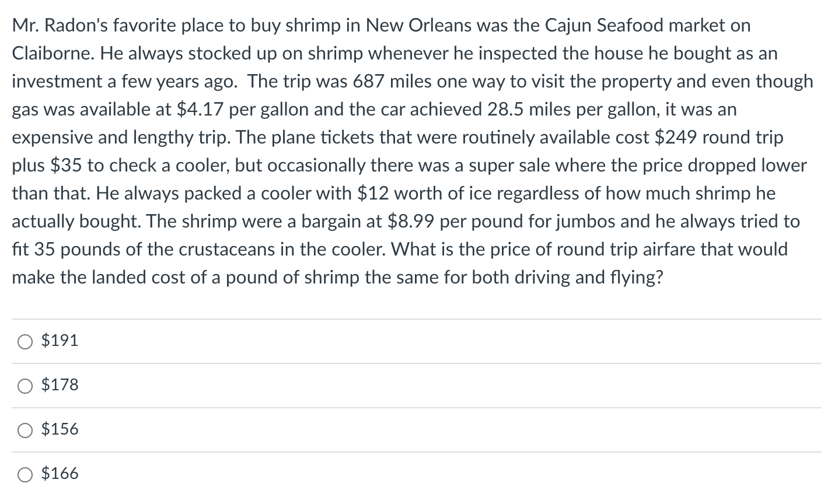Viewport: 838px width, 504px height.
Task: Choose the $166 radio button
Action: [x=25, y=474]
